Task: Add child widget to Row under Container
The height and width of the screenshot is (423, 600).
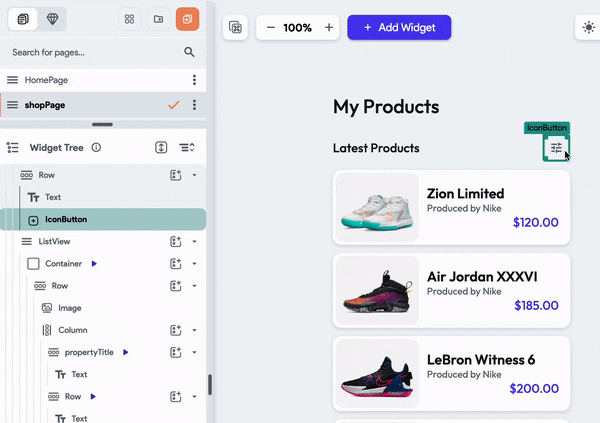Action: click(x=176, y=286)
